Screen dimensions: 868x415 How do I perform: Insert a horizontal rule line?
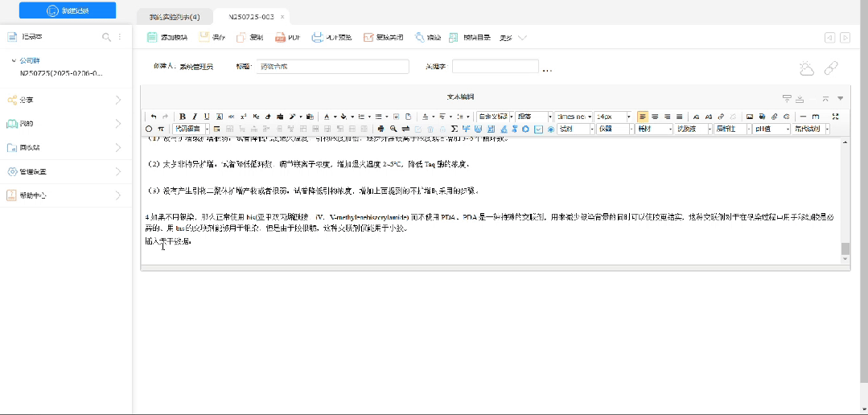(x=803, y=117)
